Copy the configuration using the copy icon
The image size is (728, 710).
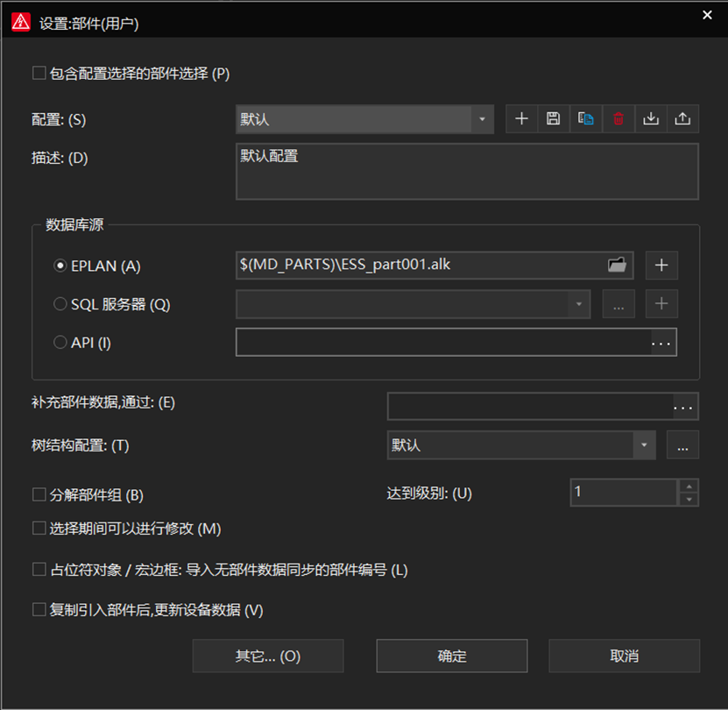tap(585, 119)
